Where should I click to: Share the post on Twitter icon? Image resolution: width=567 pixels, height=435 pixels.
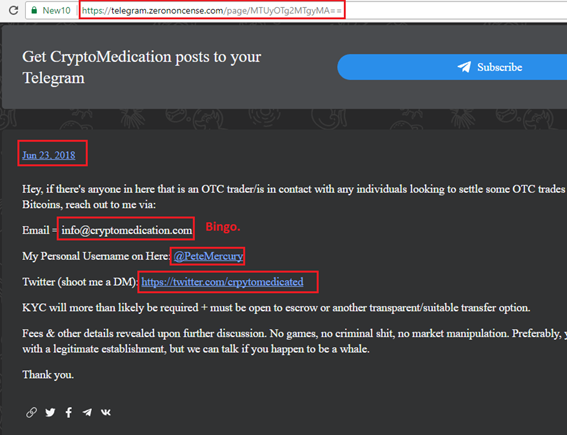click(50, 412)
